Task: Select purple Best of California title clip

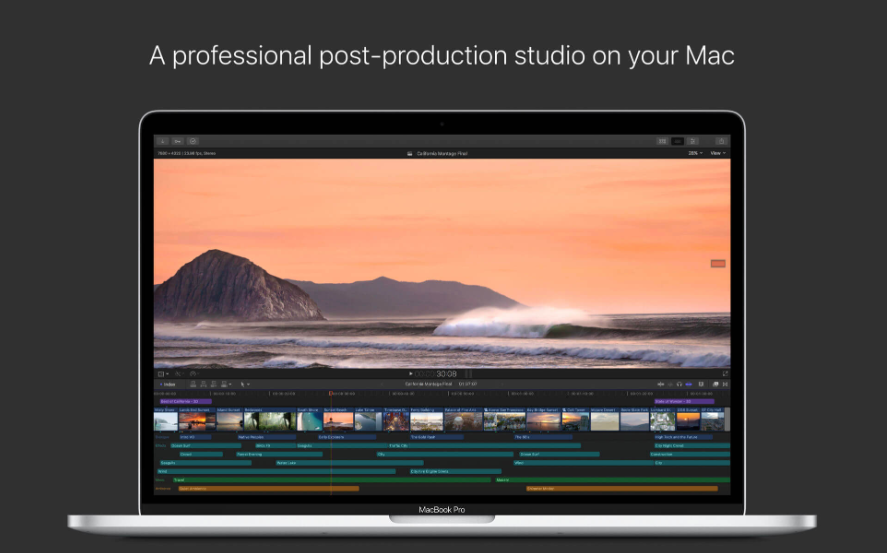Action: click(186, 401)
